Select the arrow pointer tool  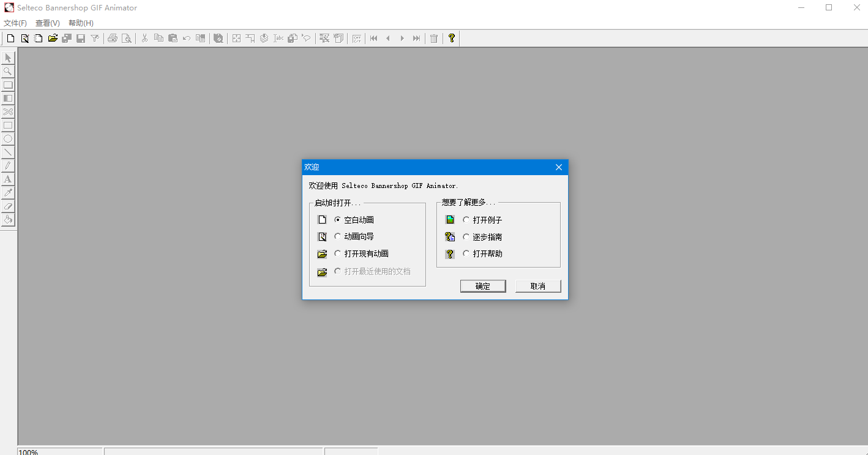[x=8, y=58]
